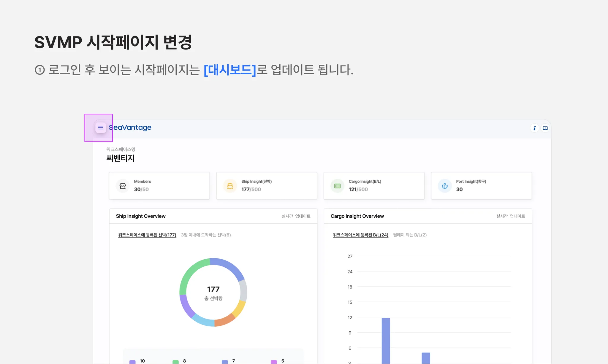
Task: Open the guide book icon in header
Action: pos(545,128)
